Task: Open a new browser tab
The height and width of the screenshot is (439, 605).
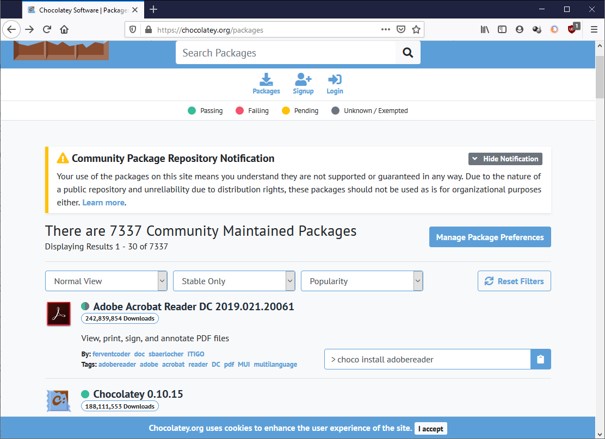Action: [153, 9]
